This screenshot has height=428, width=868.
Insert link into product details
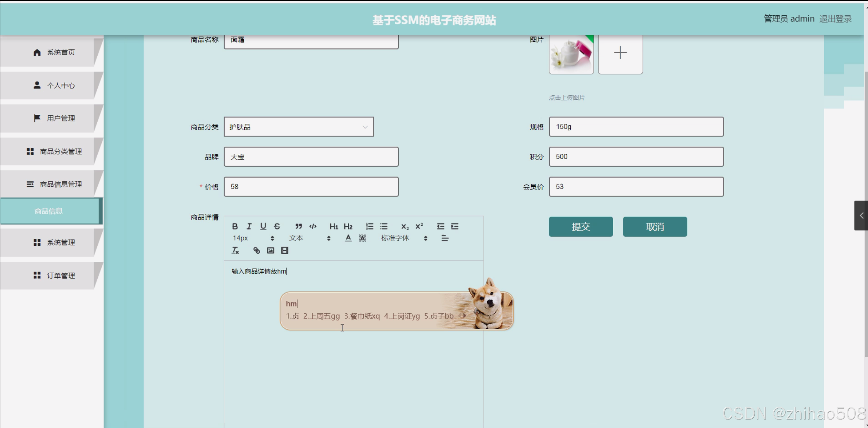(x=257, y=250)
